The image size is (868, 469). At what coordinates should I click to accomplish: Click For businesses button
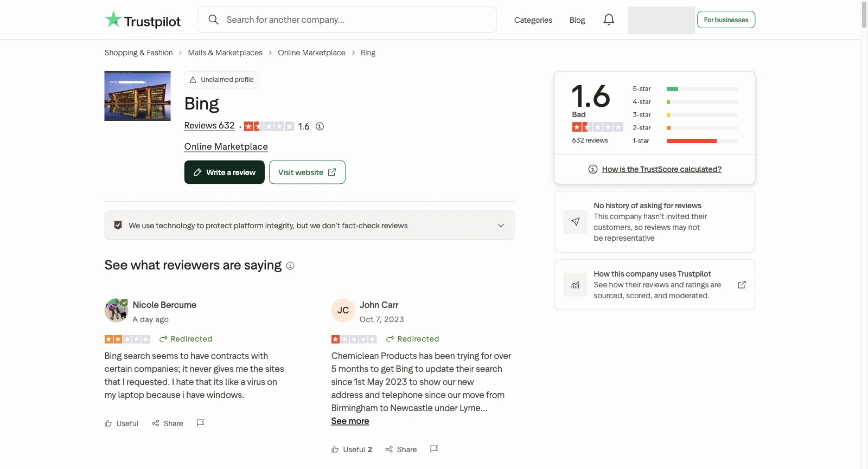[726, 20]
